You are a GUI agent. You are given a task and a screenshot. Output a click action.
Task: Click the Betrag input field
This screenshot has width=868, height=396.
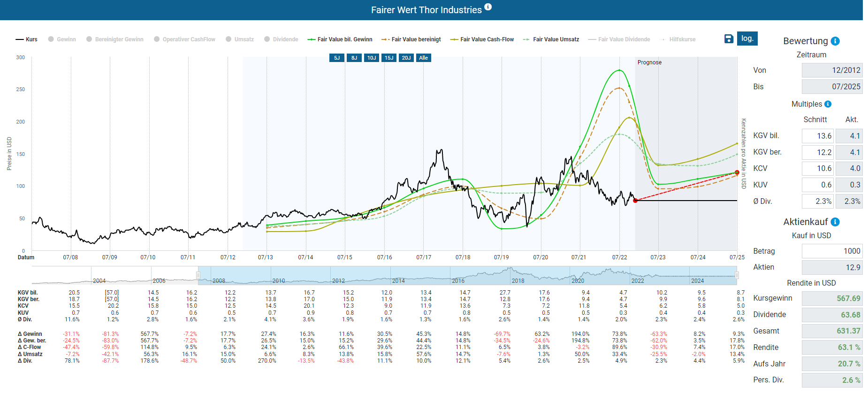(x=832, y=251)
